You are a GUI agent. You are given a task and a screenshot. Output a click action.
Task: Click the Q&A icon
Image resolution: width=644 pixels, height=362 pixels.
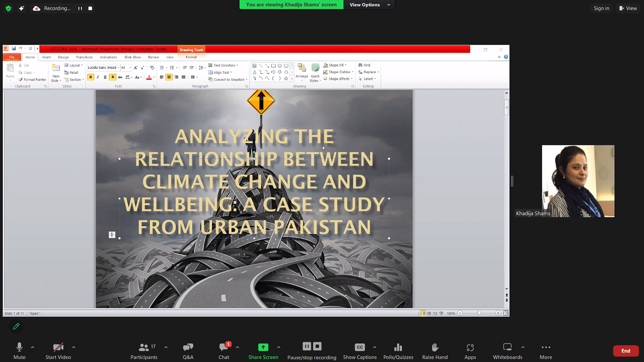[188, 348]
